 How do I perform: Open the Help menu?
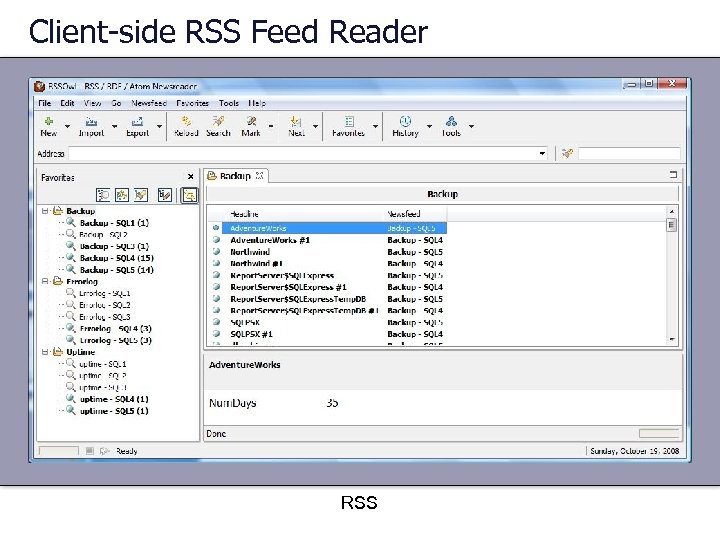coord(257,103)
